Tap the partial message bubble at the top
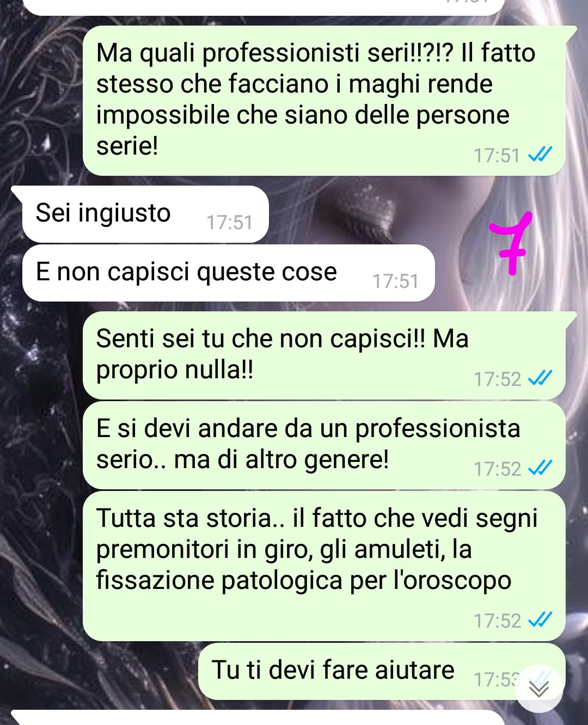 click(264, 7)
